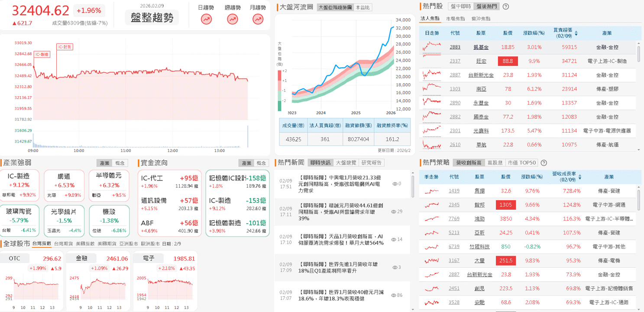Open the help icon beside 盤後熱門
This screenshot has height=312, width=644.
(x=505, y=6)
